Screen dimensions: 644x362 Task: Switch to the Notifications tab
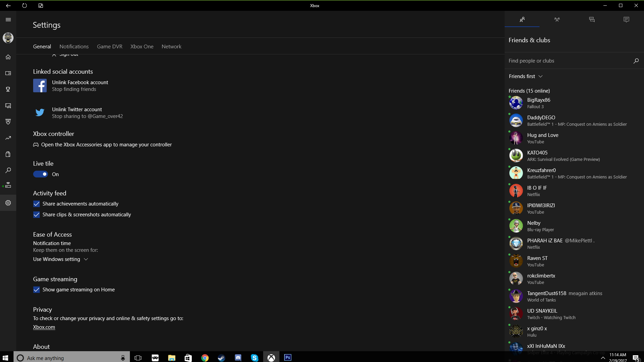point(74,47)
